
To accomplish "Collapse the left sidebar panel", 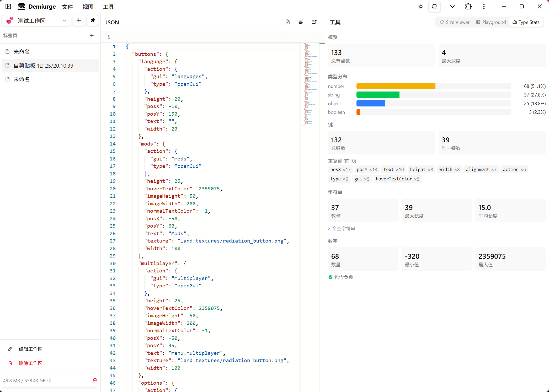I will pos(8,7).
